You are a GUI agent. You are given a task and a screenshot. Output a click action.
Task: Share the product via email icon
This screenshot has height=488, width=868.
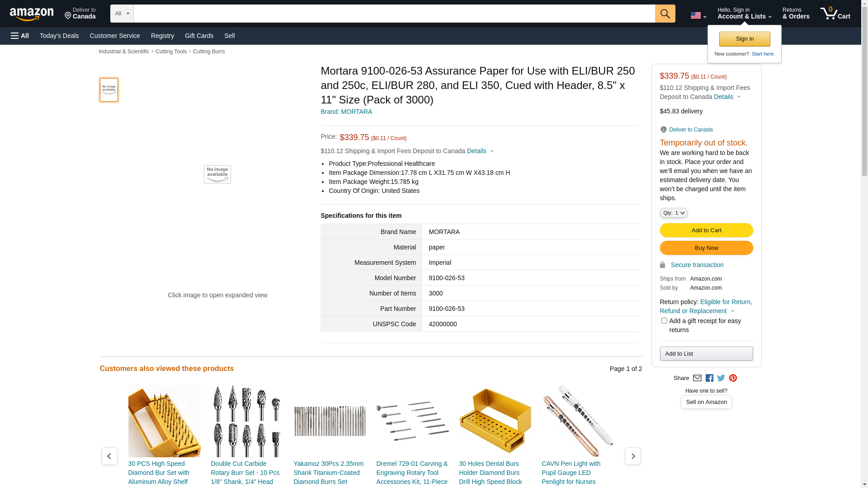click(697, 378)
